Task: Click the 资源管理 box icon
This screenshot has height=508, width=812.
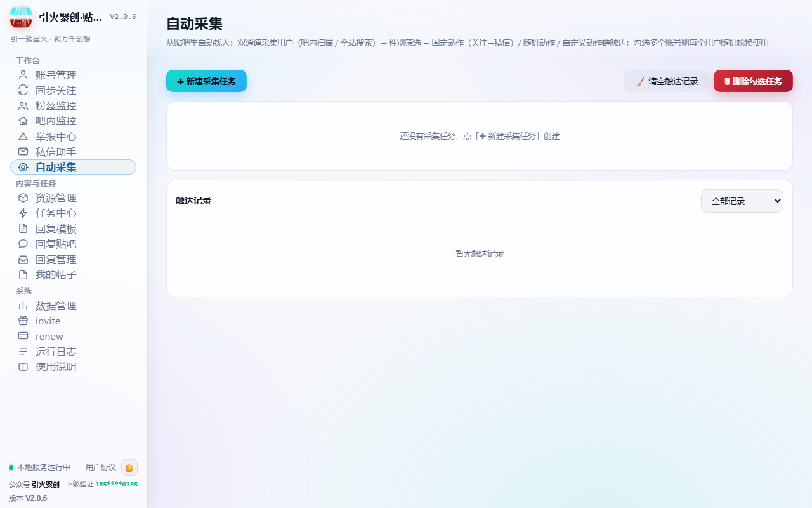Action: tap(23, 197)
